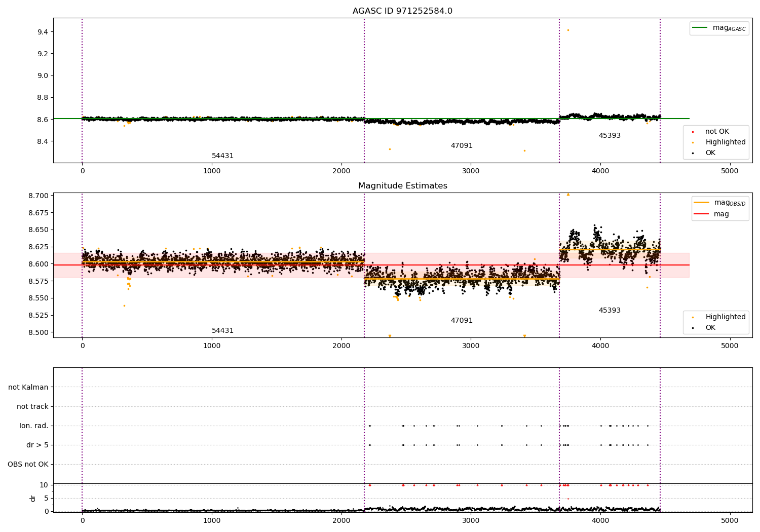Click obsid label 47091 in the top plot

pyautogui.click(x=462, y=146)
